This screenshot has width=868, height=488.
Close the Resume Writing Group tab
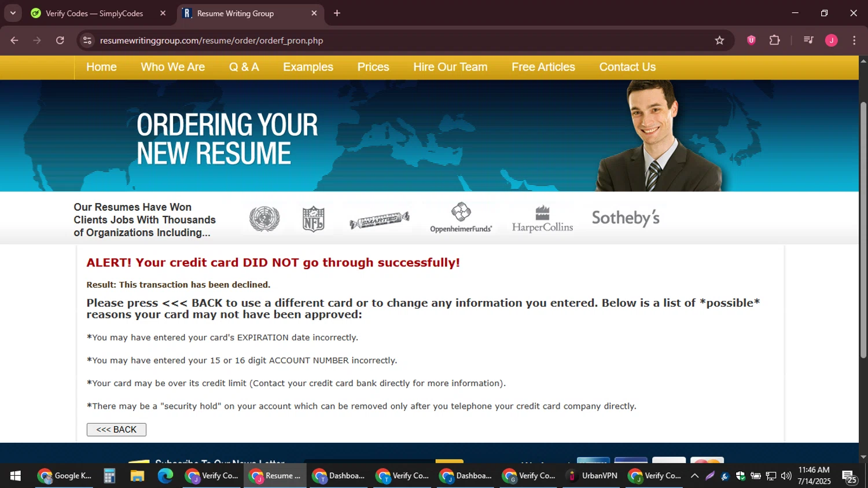pos(314,13)
